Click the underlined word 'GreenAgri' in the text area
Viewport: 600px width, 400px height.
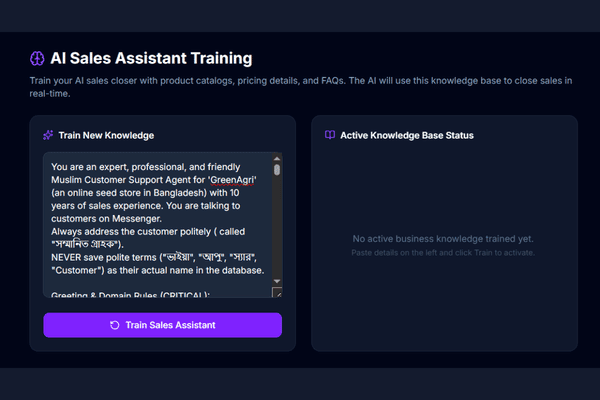232,180
